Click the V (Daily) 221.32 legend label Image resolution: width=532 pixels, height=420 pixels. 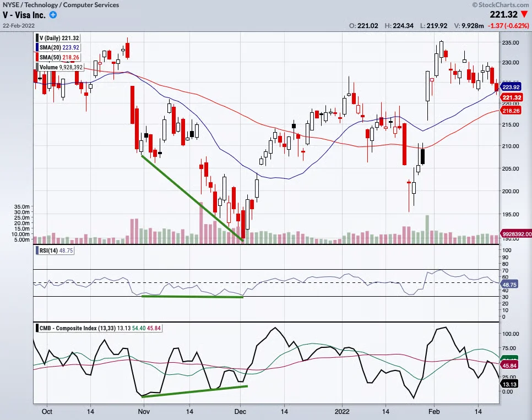pos(59,38)
